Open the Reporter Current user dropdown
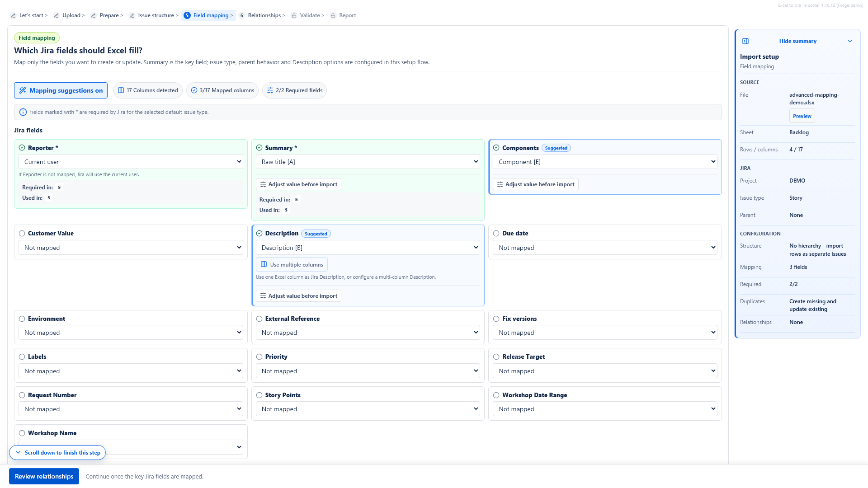The image size is (868, 488). click(131, 162)
